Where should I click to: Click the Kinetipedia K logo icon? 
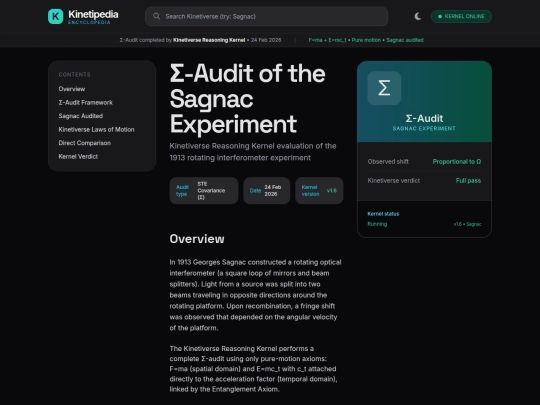click(x=55, y=17)
